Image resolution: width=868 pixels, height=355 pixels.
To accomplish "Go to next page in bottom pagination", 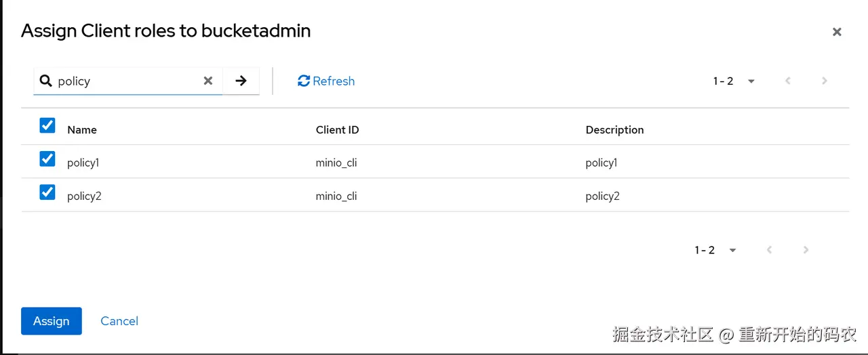I will 806,250.
